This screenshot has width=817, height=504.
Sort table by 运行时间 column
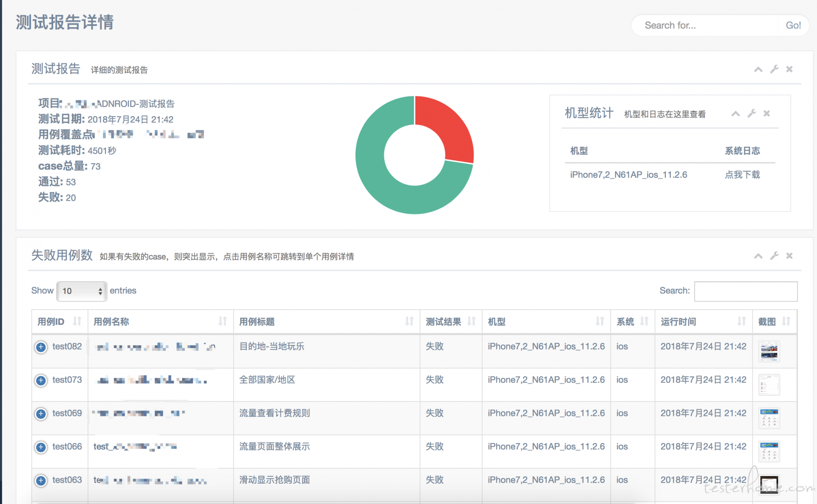(703, 322)
